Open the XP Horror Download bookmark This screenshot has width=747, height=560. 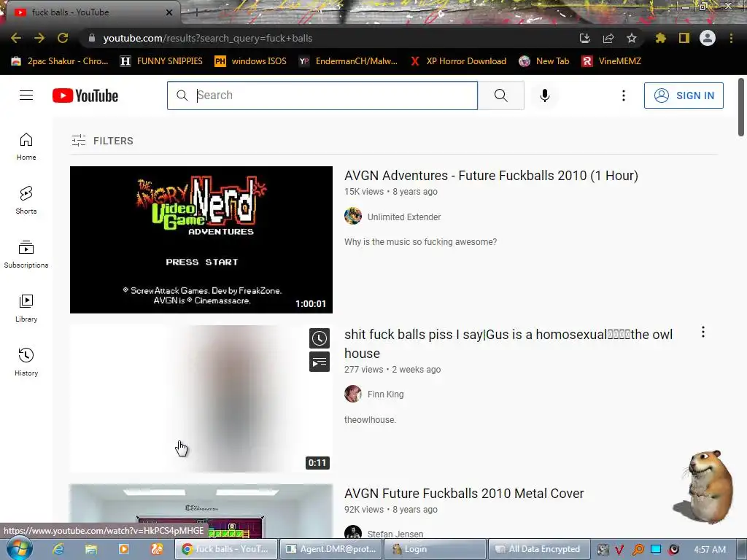(458, 61)
